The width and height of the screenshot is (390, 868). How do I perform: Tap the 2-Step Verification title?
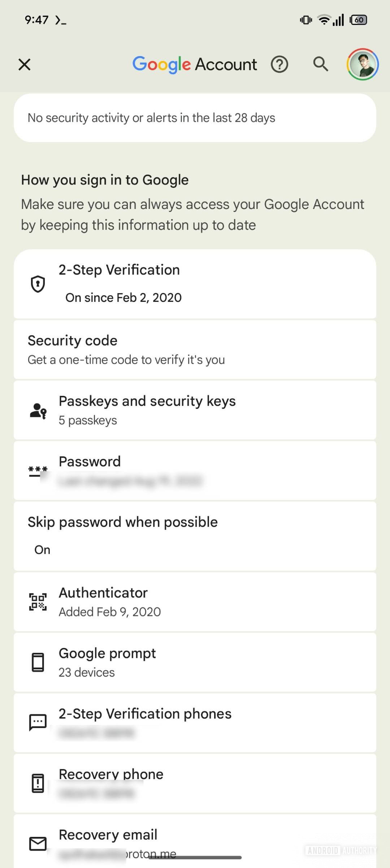click(119, 270)
